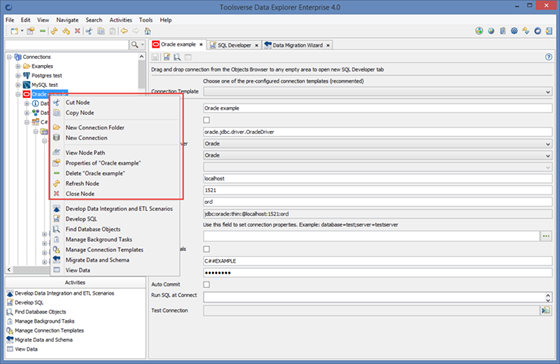
Task: Click the red X Close toolbar icon
Action: (77, 31)
